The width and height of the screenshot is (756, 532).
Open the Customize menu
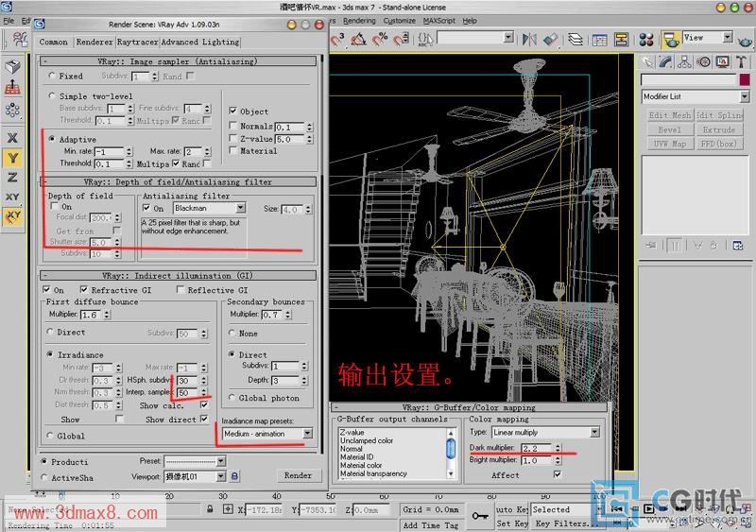(x=399, y=21)
